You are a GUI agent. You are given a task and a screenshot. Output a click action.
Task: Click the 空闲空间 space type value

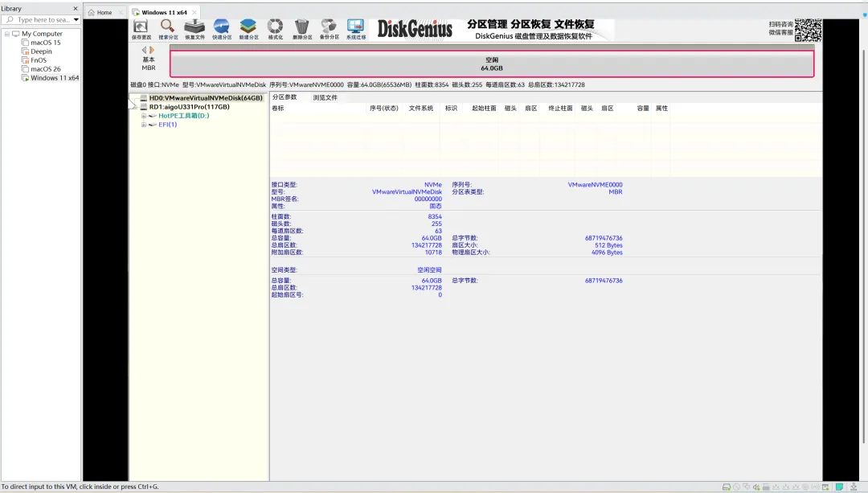(x=429, y=270)
